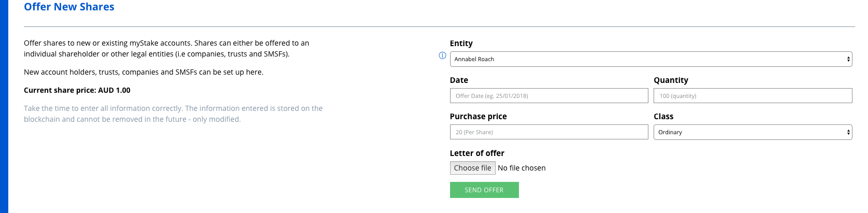Image resolution: width=868 pixels, height=213 pixels.
Task: Click the 'No file chosen' text
Action: [522, 168]
